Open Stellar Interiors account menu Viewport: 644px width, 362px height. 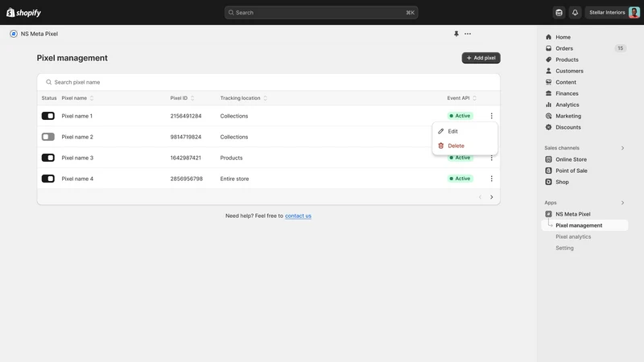coord(613,13)
